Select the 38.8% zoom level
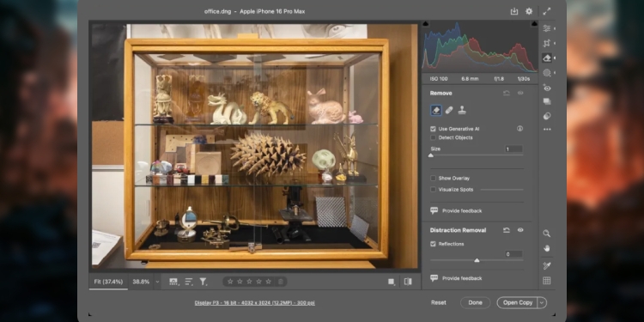The image size is (644, 322). pos(141,282)
